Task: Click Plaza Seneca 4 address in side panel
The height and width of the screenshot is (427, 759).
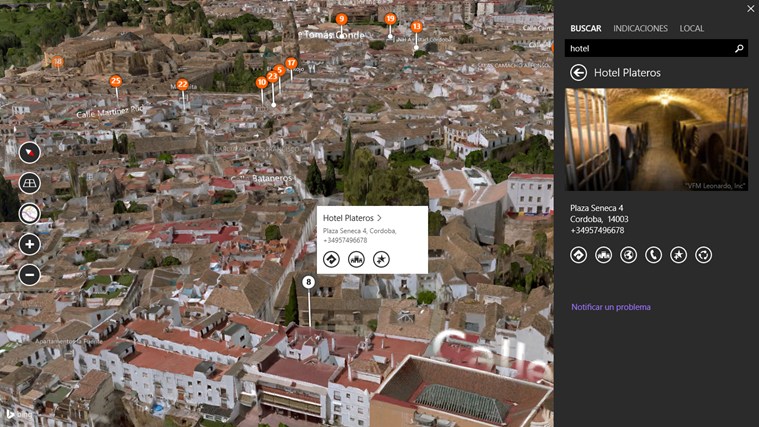Action: (x=596, y=208)
